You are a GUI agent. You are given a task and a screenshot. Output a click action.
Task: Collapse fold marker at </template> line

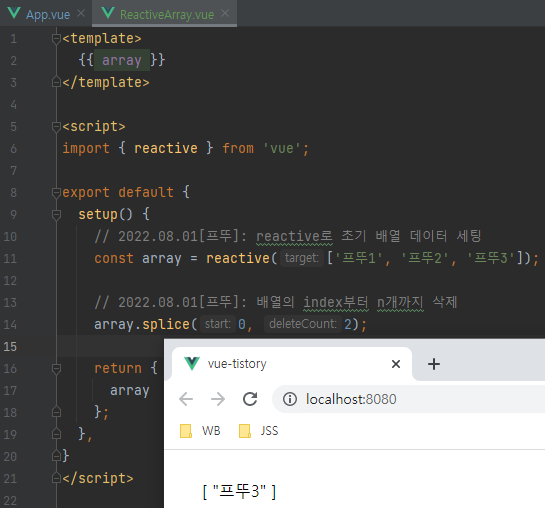56,82
